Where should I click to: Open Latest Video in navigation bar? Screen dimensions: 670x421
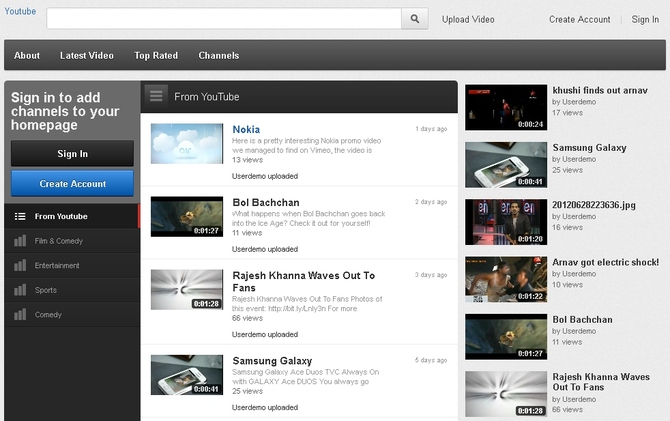87,56
